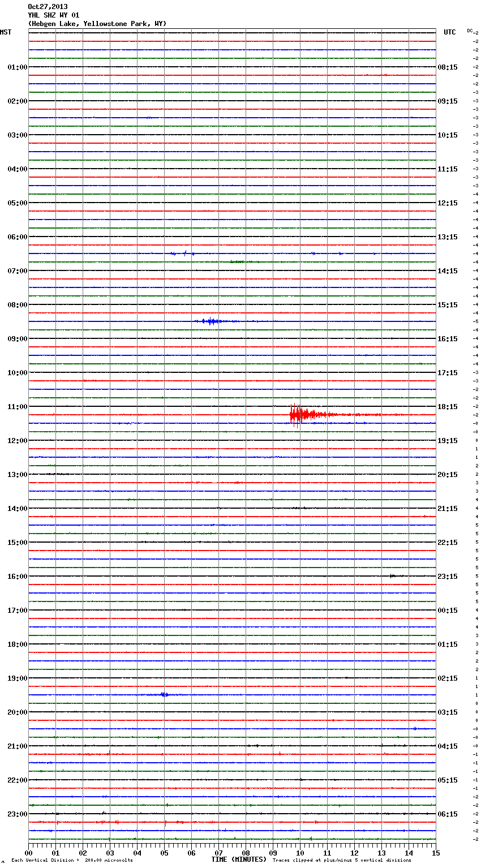This screenshot has height=868, width=481.
Task: Select the '19:00' MST time label
Action: pos(17,678)
